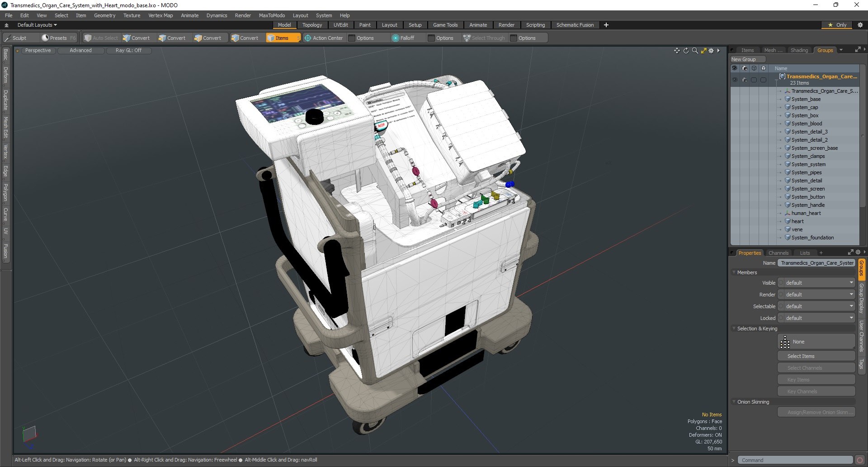This screenshot has width=868, height=467.
Task: Click the home layout icon beside Default Layouts
Action: 7,25
